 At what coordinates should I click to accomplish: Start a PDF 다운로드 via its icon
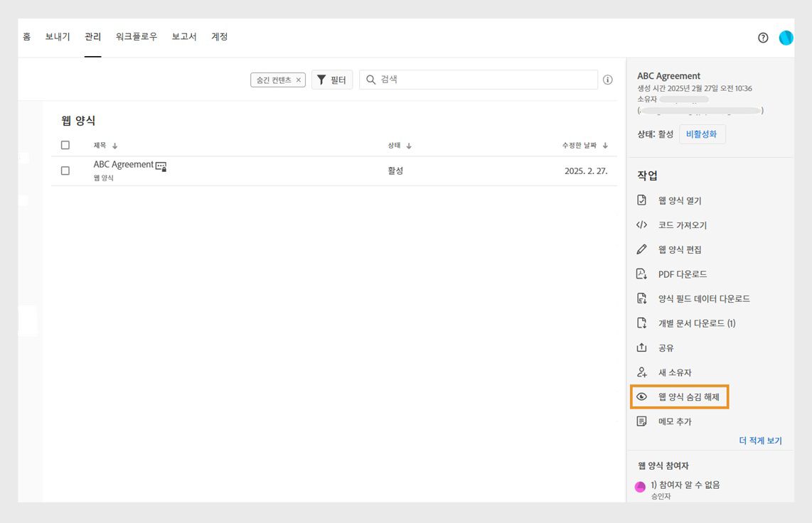pyautogui.click(x=642, y=274)
